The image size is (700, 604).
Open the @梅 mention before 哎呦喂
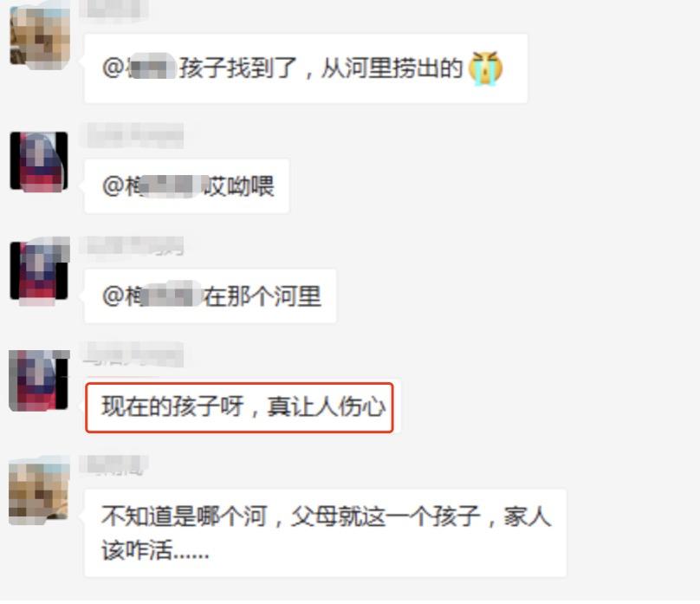point(152,185)
